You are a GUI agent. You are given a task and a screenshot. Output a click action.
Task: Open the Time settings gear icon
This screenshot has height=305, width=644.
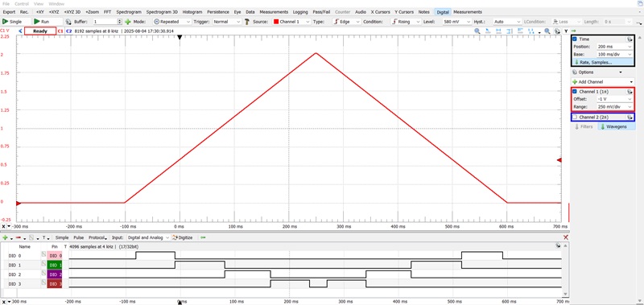[x=630, y=39]
